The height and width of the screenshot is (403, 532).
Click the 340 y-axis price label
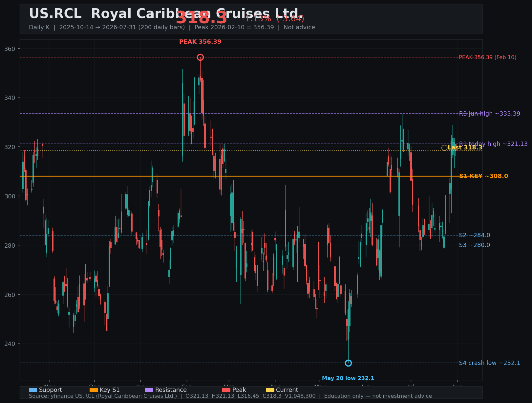[10, 98]
